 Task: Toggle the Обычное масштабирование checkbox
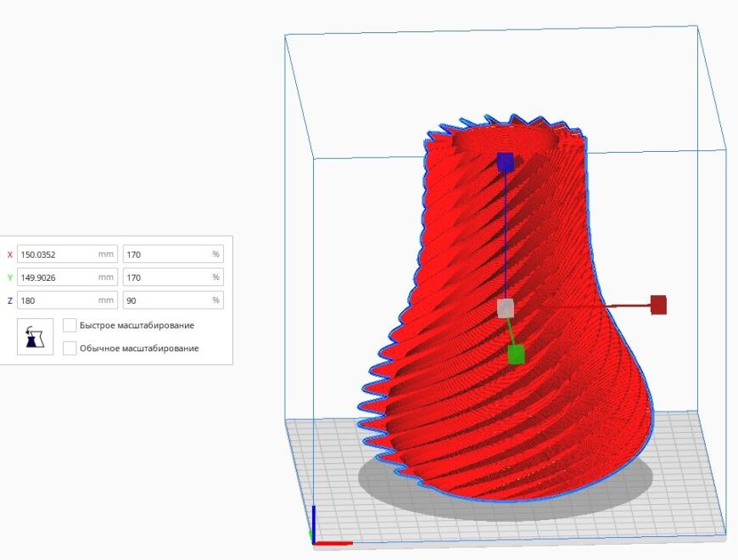(70, 348)
